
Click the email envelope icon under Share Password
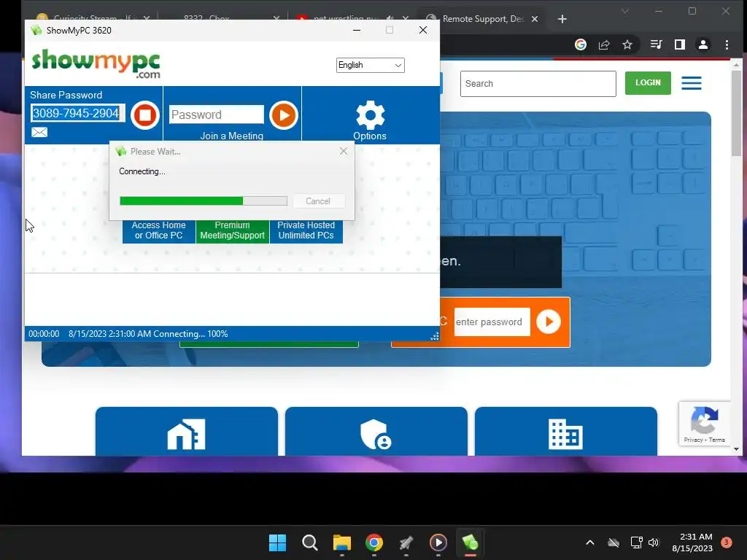click(39, 132)
